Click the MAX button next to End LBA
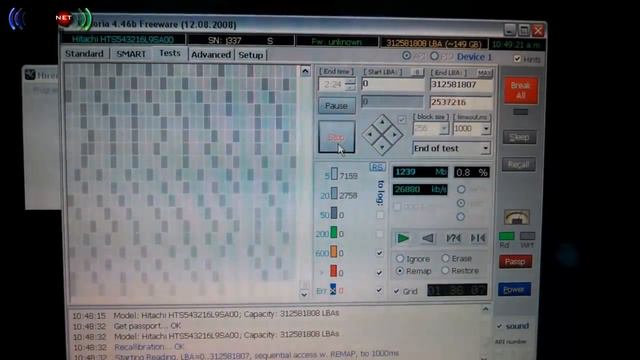The width and height of the screenshot is (640, 360). coord(484,73)
